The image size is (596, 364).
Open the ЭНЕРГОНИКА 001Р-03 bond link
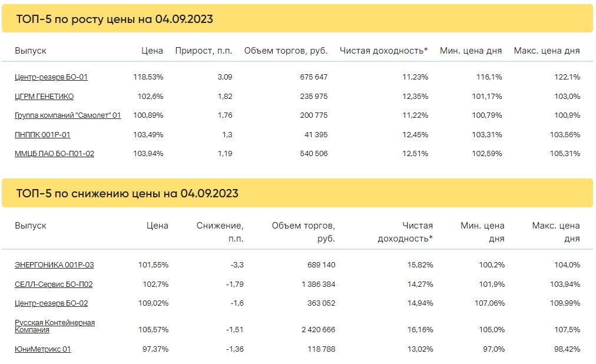pyautogui.click(x=54, y=265)
